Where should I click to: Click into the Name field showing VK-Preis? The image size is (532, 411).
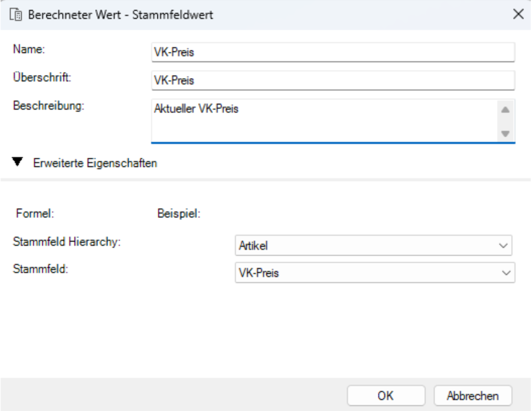333,52
